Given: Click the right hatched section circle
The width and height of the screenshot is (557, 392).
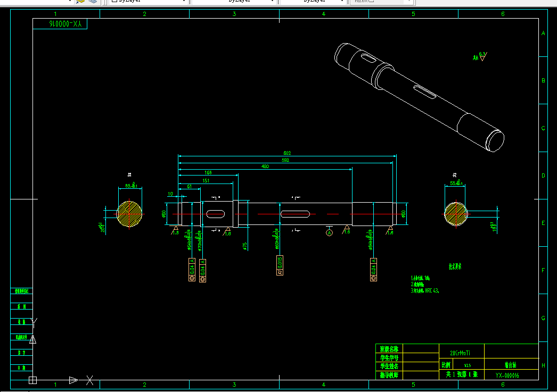Looking at the screenshot, I should pyautogui.click(x=456, y=214).
